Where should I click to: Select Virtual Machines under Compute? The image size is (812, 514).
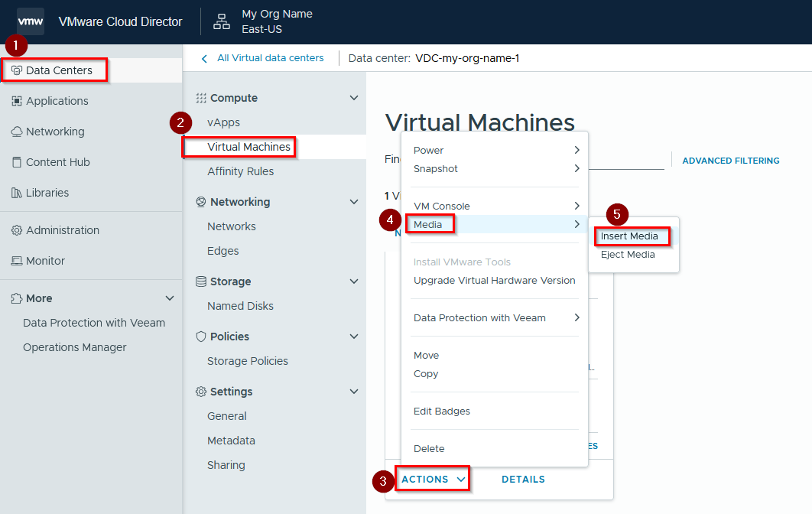(x=248, y=147)
